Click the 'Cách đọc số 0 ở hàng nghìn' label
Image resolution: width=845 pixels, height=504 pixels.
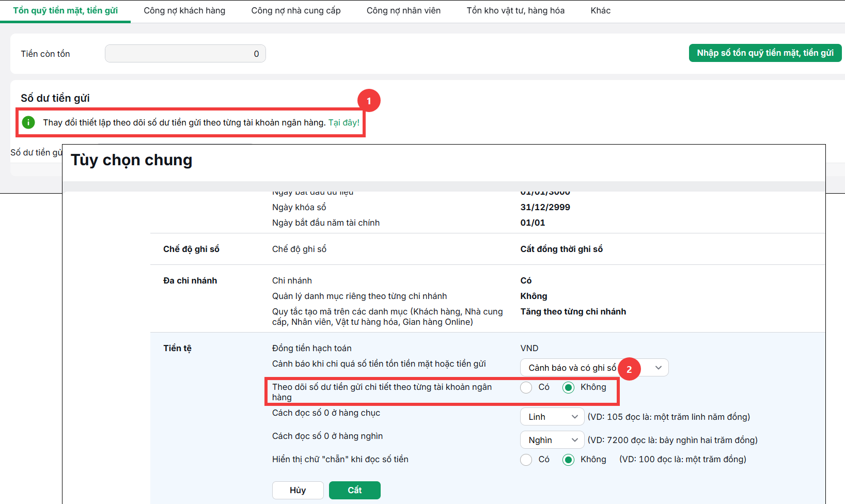click(327, 436)
